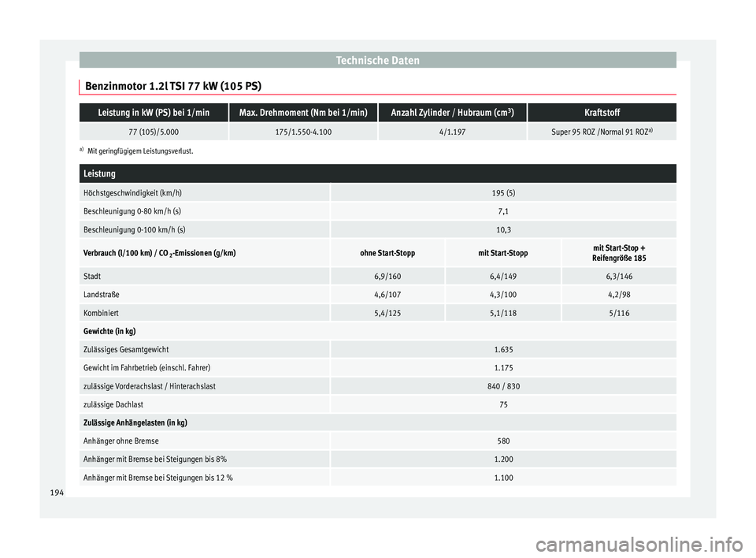756x558 pixels.
Task: Select the total weight value '1.635'
Action: [503, 349]
